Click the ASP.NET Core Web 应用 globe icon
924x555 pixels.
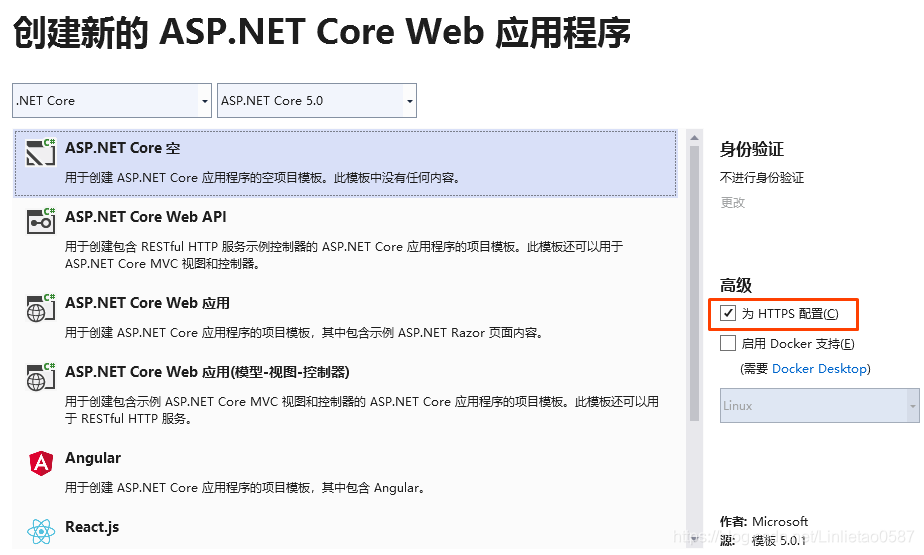[x=41, y=308]
